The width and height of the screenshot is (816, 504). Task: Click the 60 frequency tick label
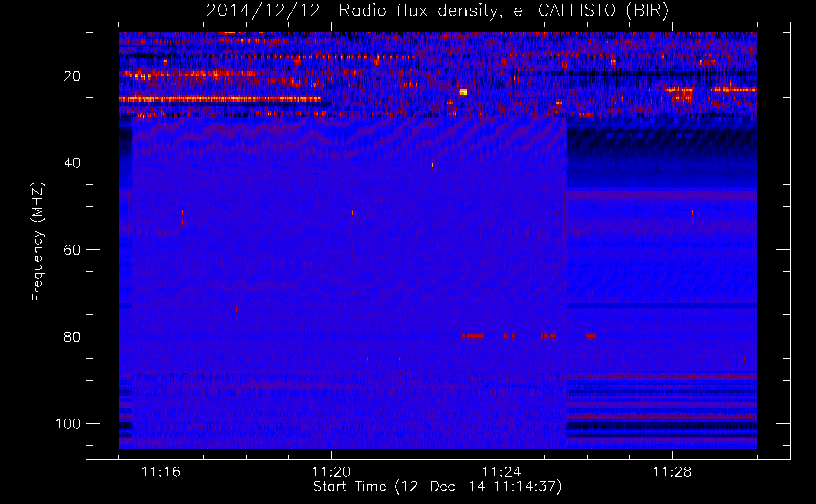coord(72,250)
